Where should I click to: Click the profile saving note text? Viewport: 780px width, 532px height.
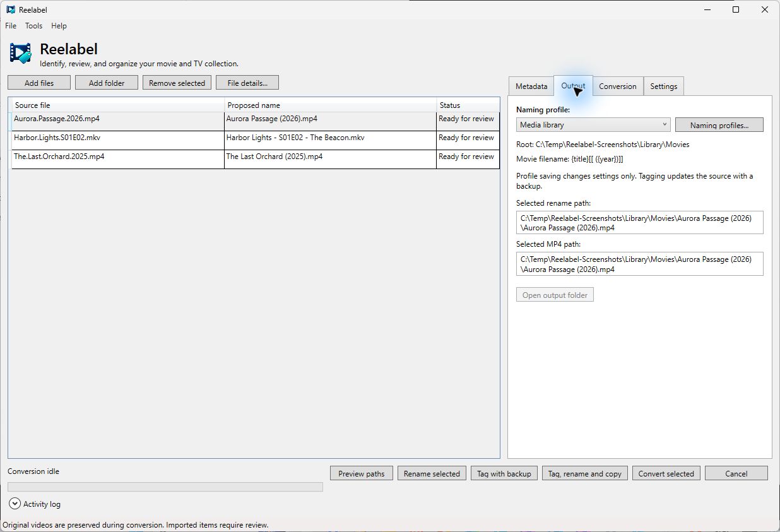pos(634,181)
